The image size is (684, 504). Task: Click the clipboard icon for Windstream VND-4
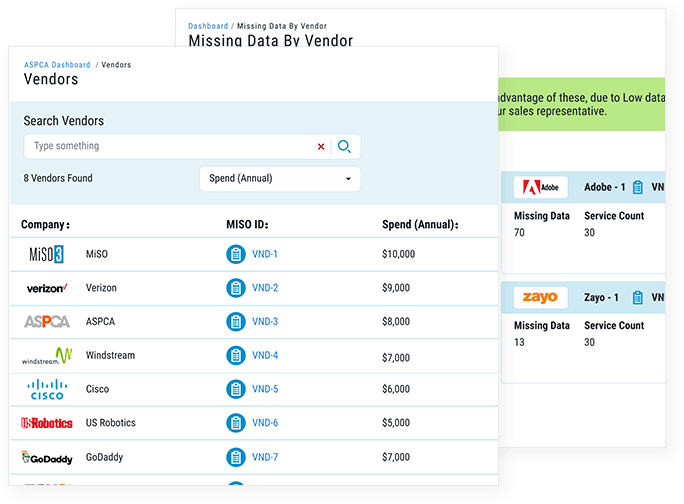pyautogui.click(x=236, y=356)
